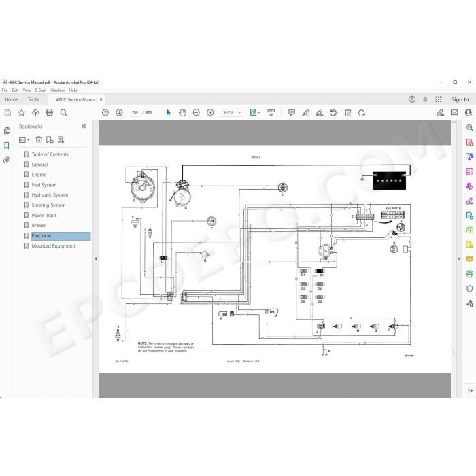The width and height of the screenshot is (476, 476).
Task: Open the Fuel System bookmark
Action: pyautogui.click(x=44, y=185)
